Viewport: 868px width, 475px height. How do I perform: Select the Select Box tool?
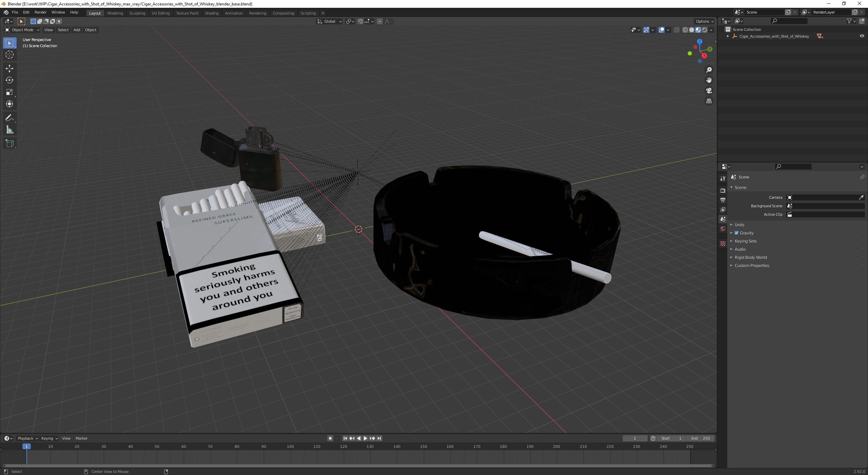coord(9,43)
